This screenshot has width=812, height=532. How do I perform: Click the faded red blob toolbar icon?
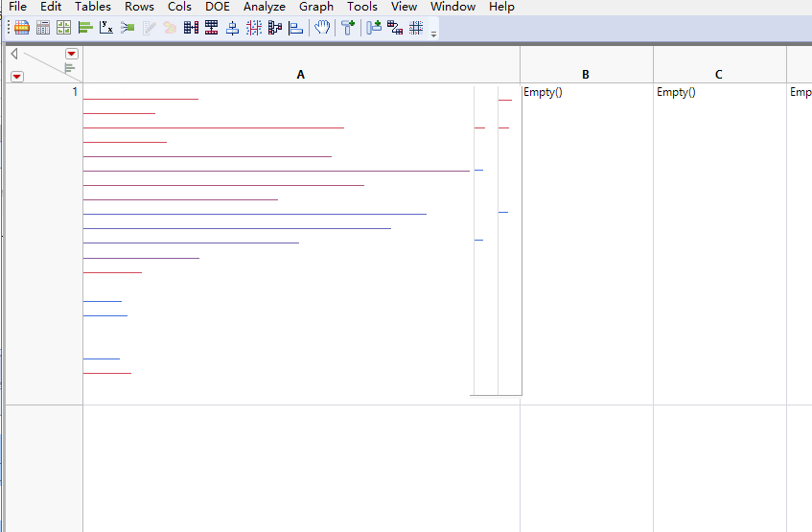point(170,28)
